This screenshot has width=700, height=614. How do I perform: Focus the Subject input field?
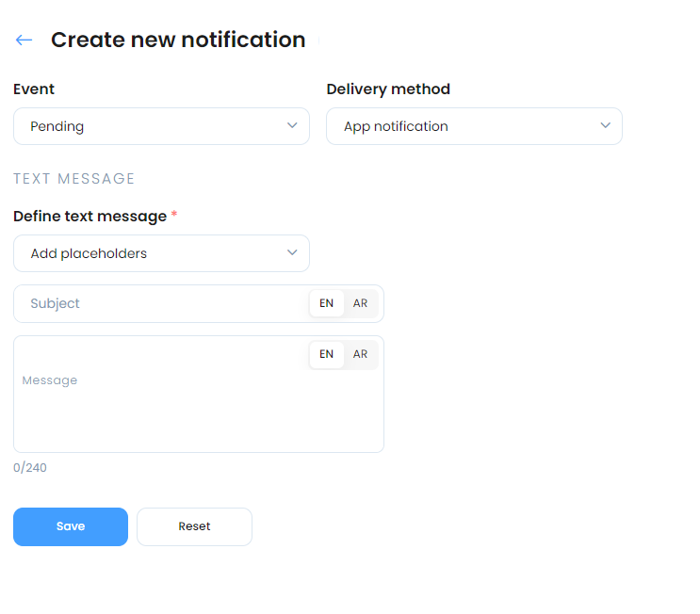[x=161, y=303]
